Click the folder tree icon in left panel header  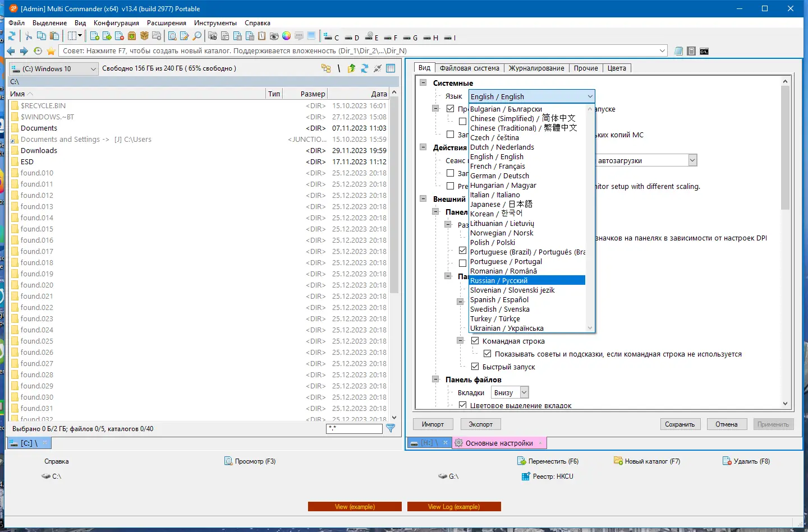[x=326, y=68]
